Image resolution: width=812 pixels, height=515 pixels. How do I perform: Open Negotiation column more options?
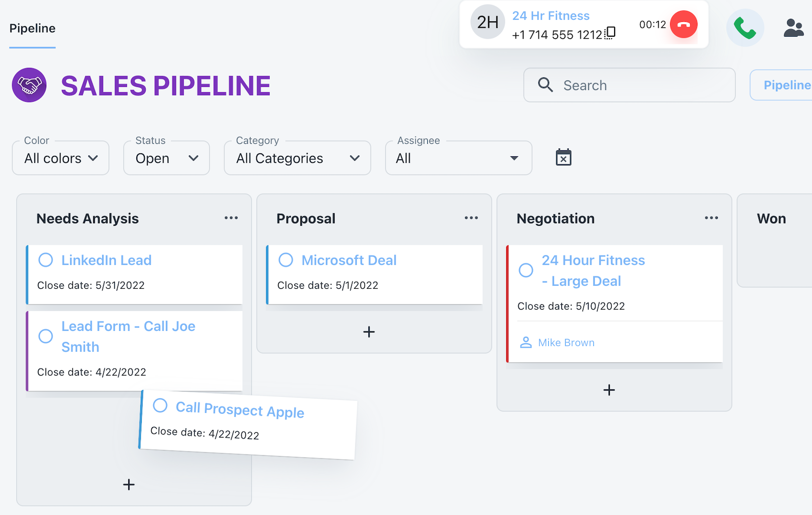click(711, 218)
